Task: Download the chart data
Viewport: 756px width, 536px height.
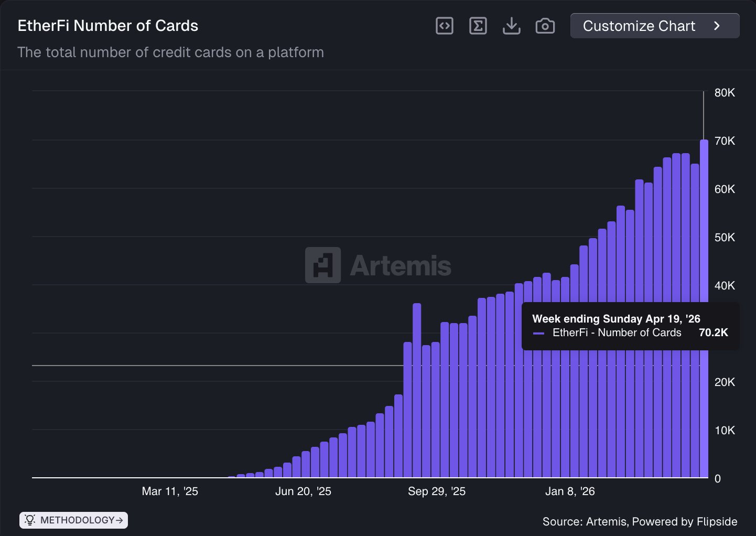Action: click(511, 26)
